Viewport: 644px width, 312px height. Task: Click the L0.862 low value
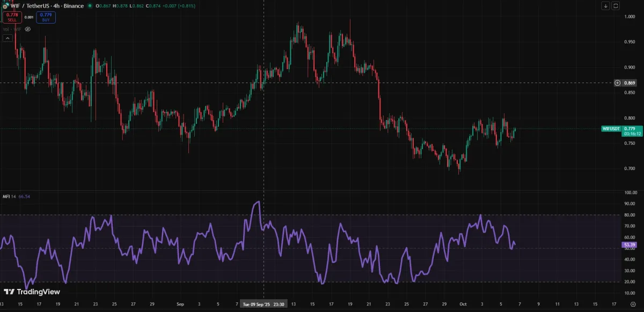click(x=136, y=6)
